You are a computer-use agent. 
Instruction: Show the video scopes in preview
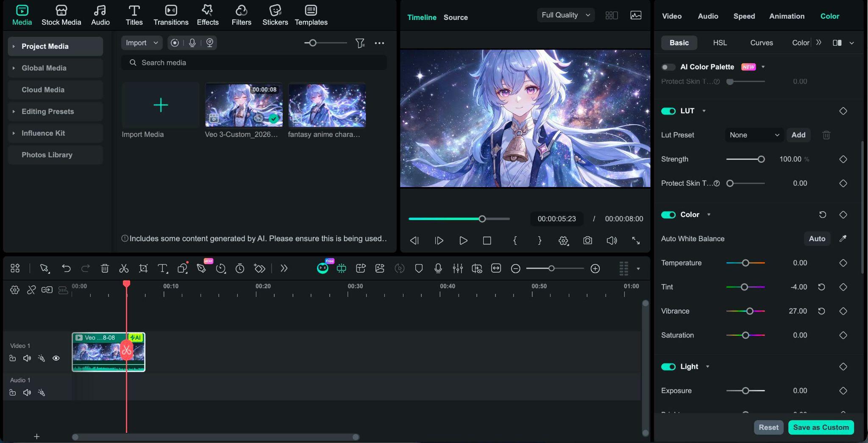point(636,15)
